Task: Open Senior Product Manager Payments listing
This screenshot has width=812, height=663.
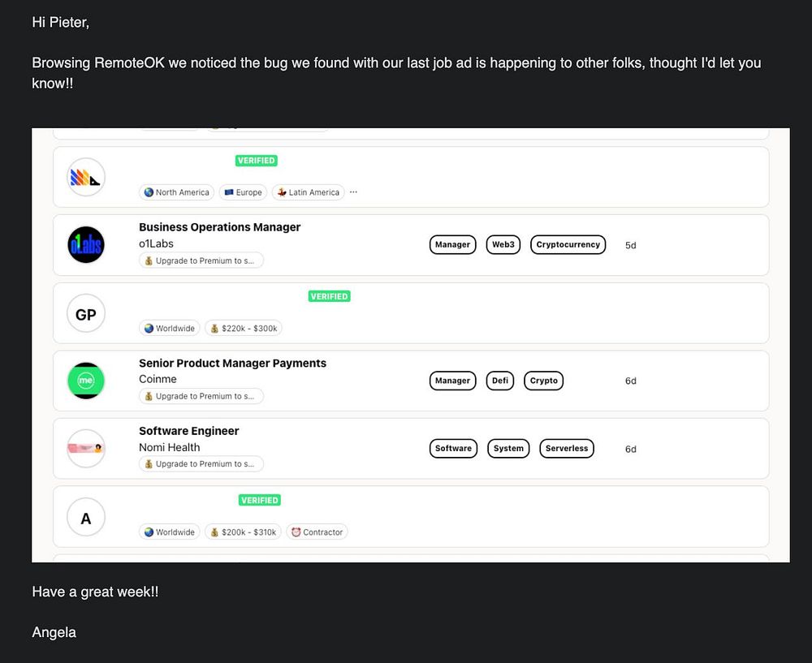Action: pyautogui.click(x=232, y=364)
